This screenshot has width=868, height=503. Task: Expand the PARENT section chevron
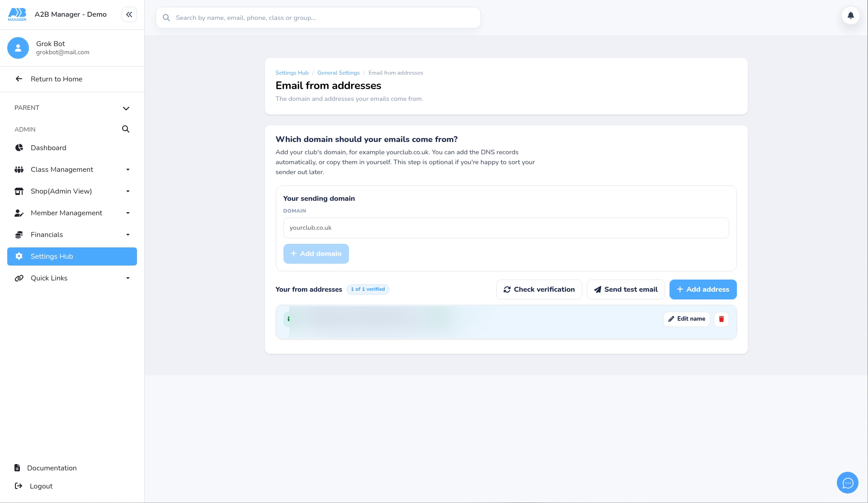126,108
